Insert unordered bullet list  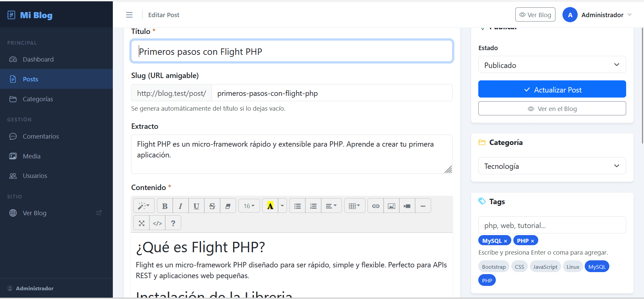click(297, 206)
